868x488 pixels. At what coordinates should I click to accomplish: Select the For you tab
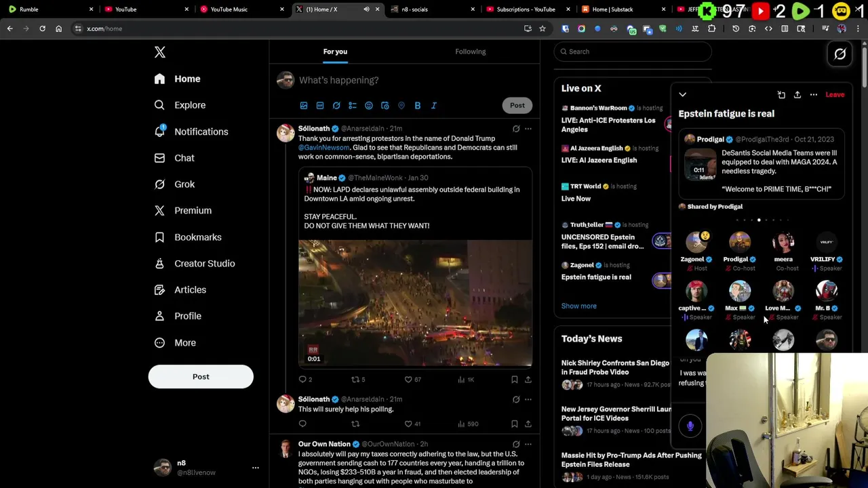coord(335,52)
